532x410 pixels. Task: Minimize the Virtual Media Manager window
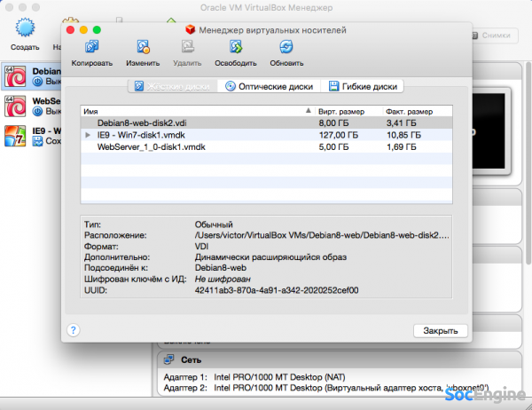point(83,30)
